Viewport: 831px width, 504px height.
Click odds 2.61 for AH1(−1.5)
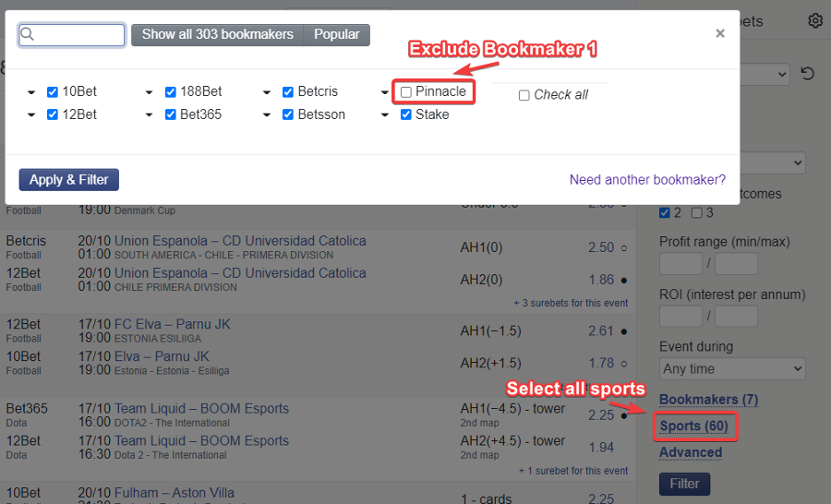click(601, 331)
